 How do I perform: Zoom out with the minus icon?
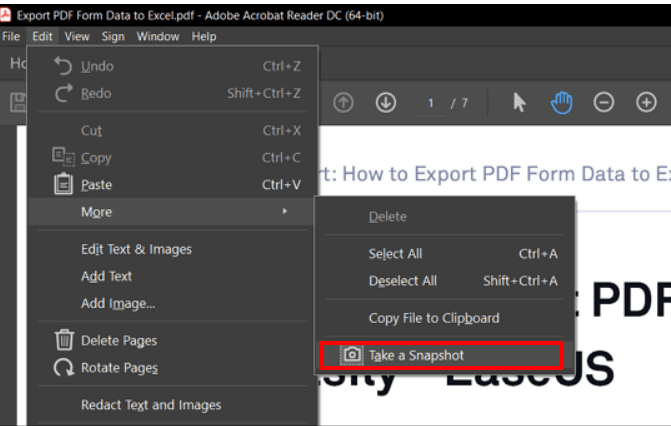604,103
